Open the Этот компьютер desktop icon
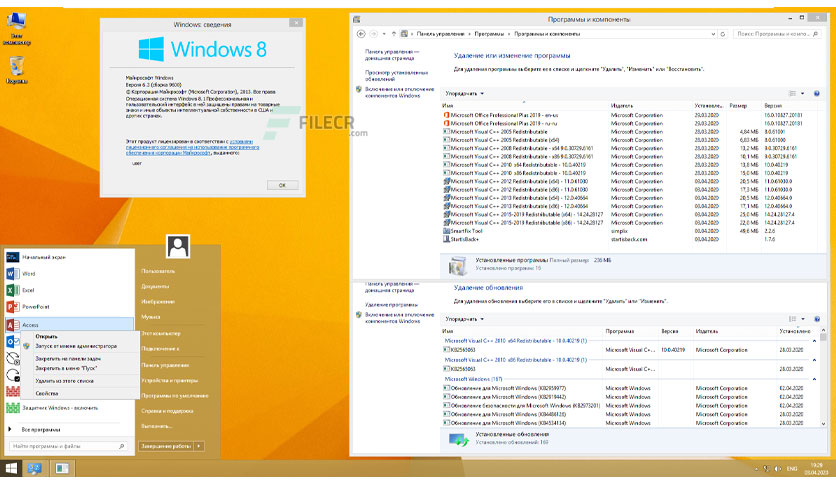This screenshot has height=484, width=836. click(x=17, y=28)
